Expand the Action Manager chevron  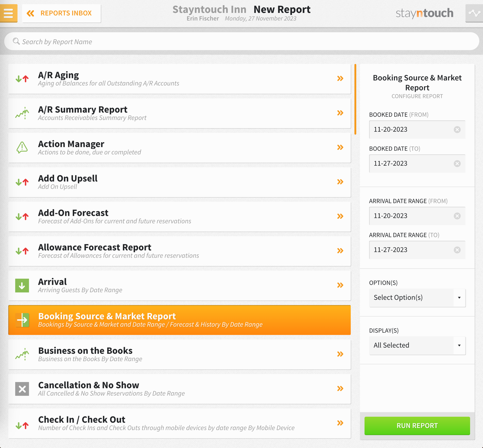click(x=340, y=147)
